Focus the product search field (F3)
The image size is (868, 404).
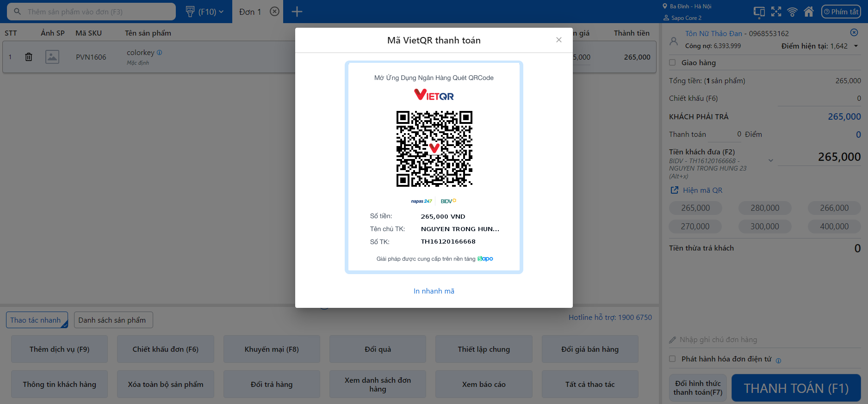(x=92, y=12)
